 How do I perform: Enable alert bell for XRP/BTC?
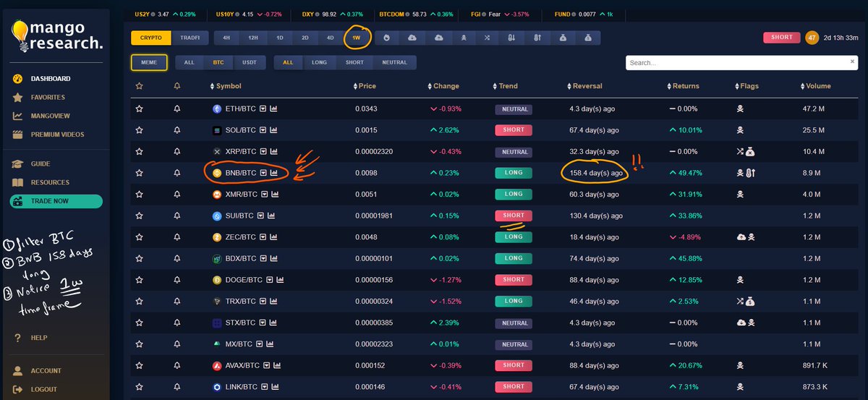pyautogui.click(x=177, y=152)
